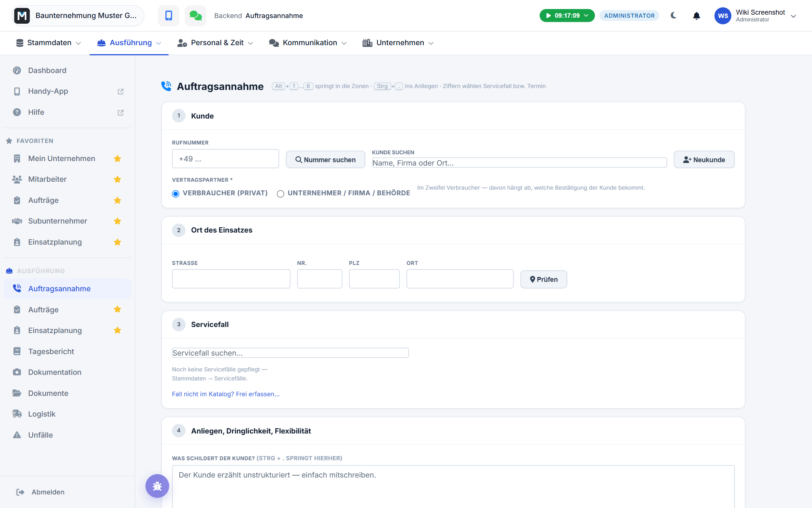This screenshot has height=508, width=812.
Task: Focus the Rufnummer input field
Action: [x=226, y=159]
